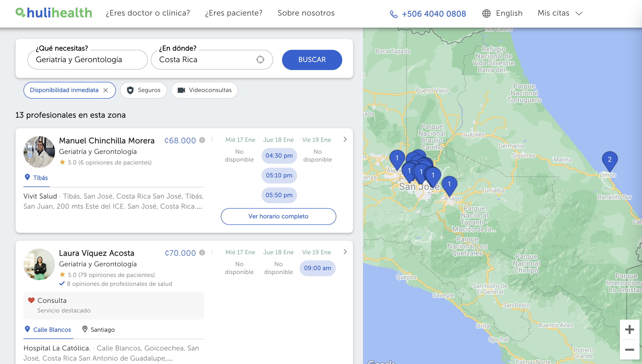Toggle the Videoconsultas filter chip
The height and width of the screenshot is (364, 642).
click(x=204, y=90)
